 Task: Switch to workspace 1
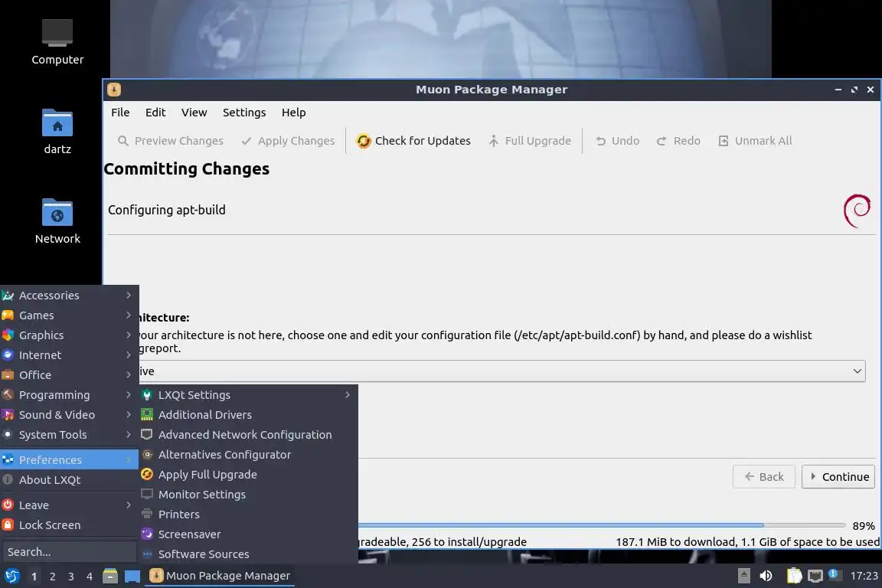click(x=34, y=577)
